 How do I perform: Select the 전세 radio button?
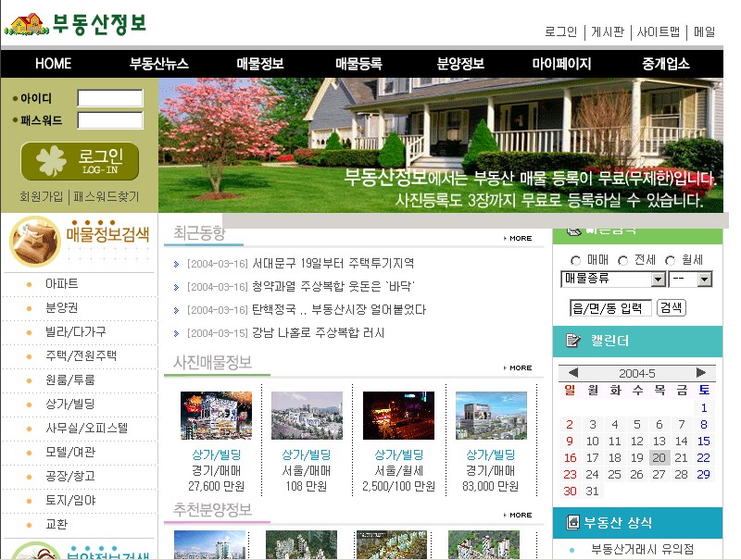(x=622, y=260)
